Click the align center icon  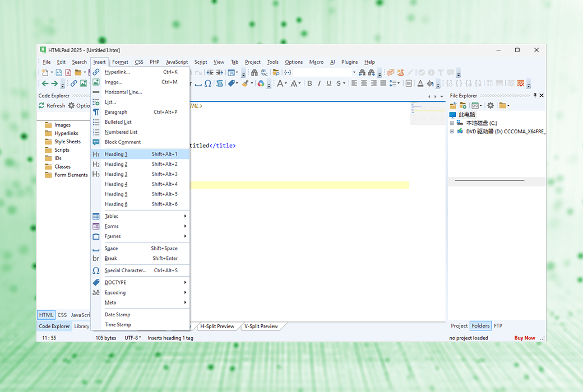click(364, 83)
